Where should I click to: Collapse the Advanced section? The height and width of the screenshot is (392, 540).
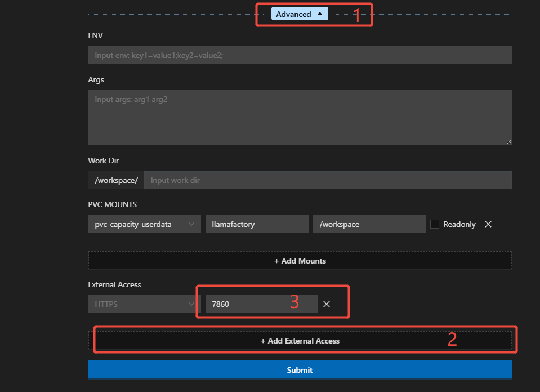pos(299,14)
